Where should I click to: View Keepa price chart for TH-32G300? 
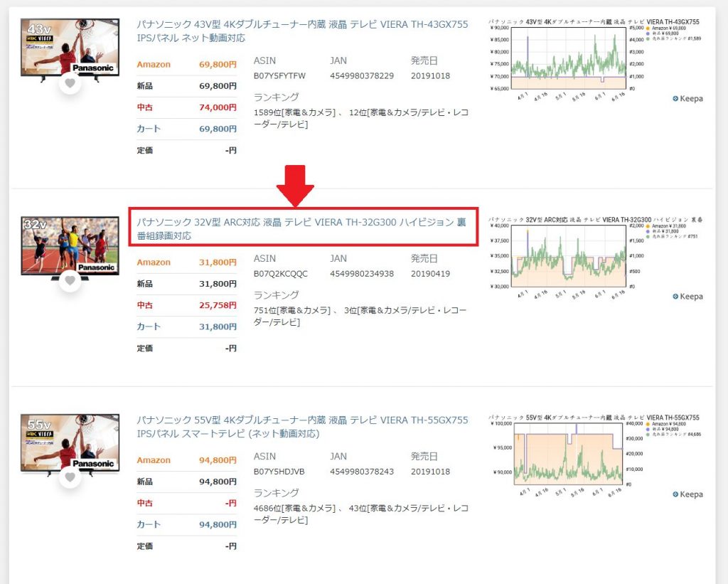[595, 258]
